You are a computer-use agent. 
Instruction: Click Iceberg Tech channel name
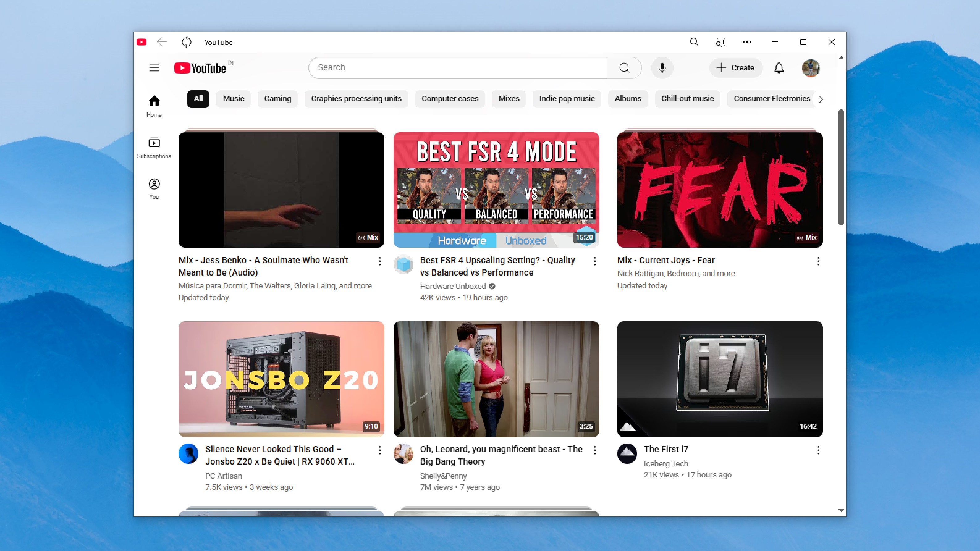pyautogui.click(x=666, y=464)
